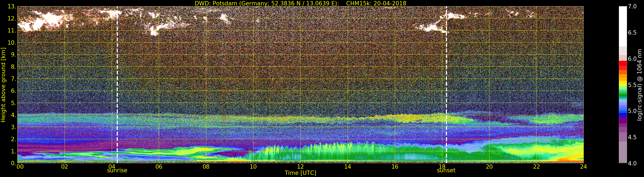Click height axis tick '11.'
The width and height of the screenshot is (644, 177).
[x=12, y=31]
